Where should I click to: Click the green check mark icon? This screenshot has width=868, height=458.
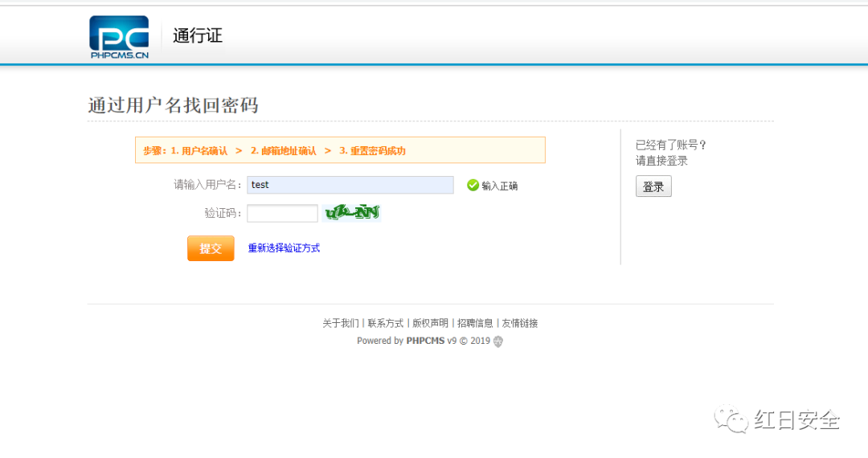(473, 186)
